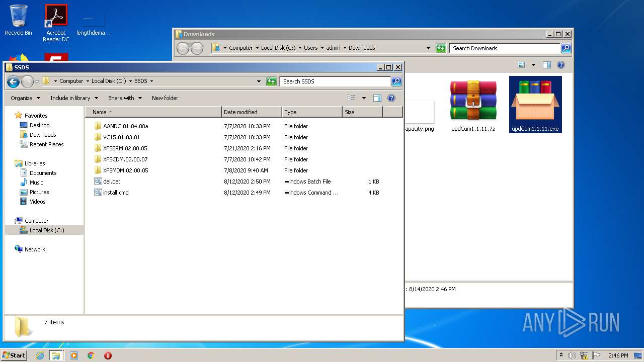The image size is (644, 362).
Task: Toggle the preview pane in Downloads window
Action: [547, 65]
